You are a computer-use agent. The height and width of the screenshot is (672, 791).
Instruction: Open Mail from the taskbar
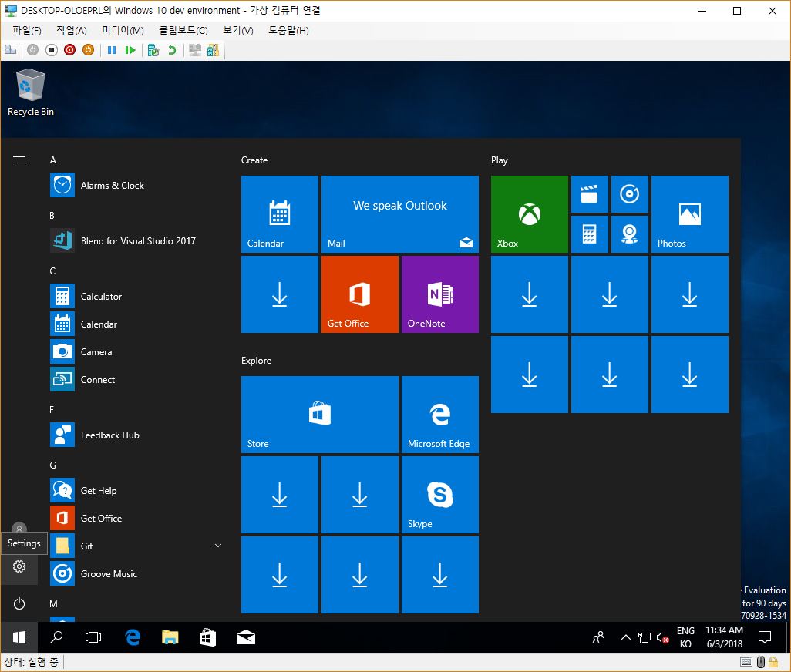click(x=246, y=638)
